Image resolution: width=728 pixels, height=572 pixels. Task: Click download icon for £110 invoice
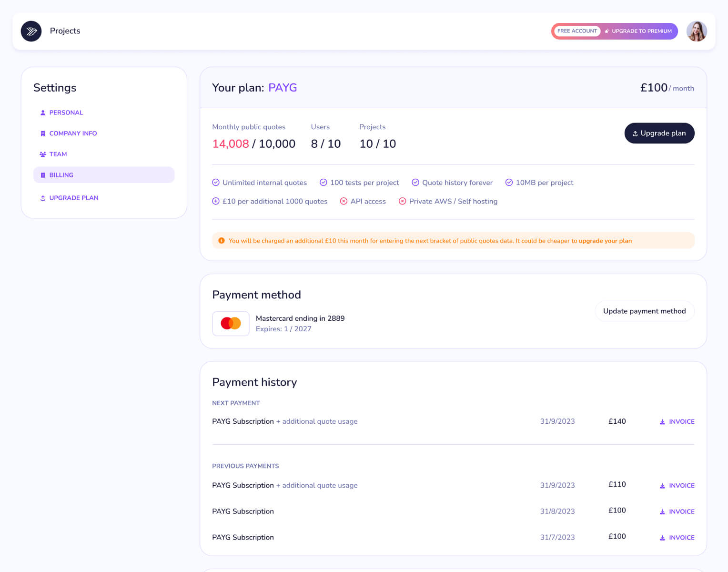pos(662,486)
